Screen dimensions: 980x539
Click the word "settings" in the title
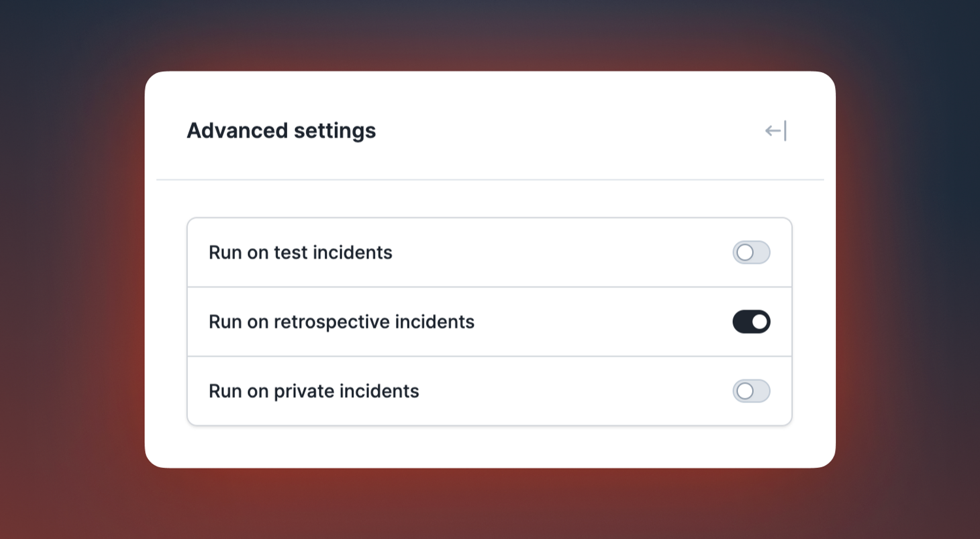[x=335, y=130]
